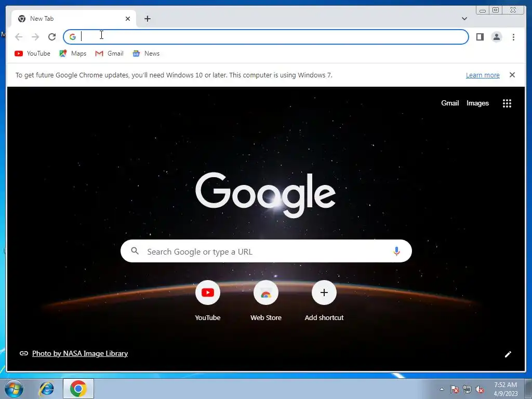Open the network tray icon
Viewport: 532px width, 399px height.
[467, 389]
